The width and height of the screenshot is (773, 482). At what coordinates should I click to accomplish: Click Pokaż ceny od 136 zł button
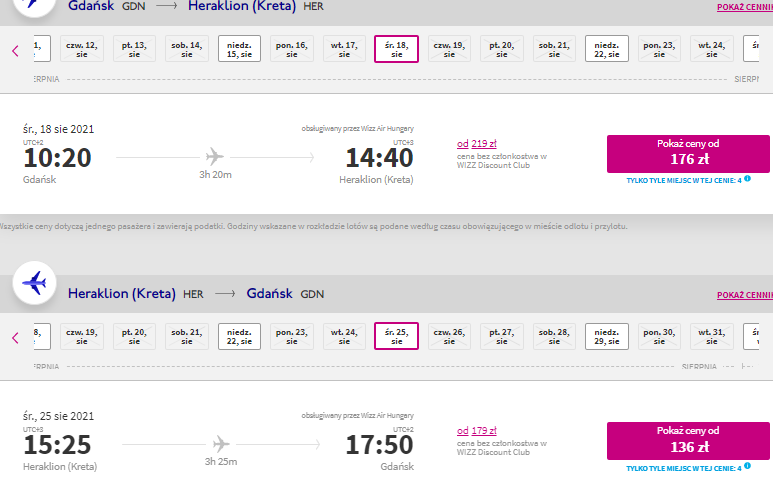[688, 441]
